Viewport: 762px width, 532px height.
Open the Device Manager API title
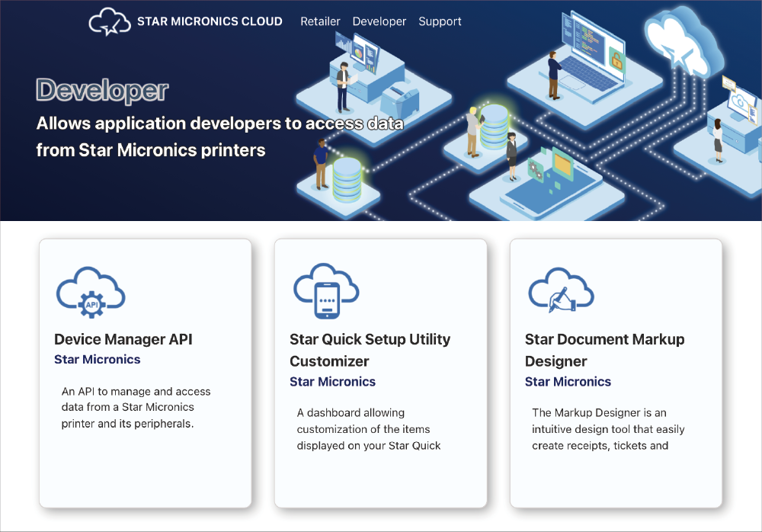[x=123, y=339]
